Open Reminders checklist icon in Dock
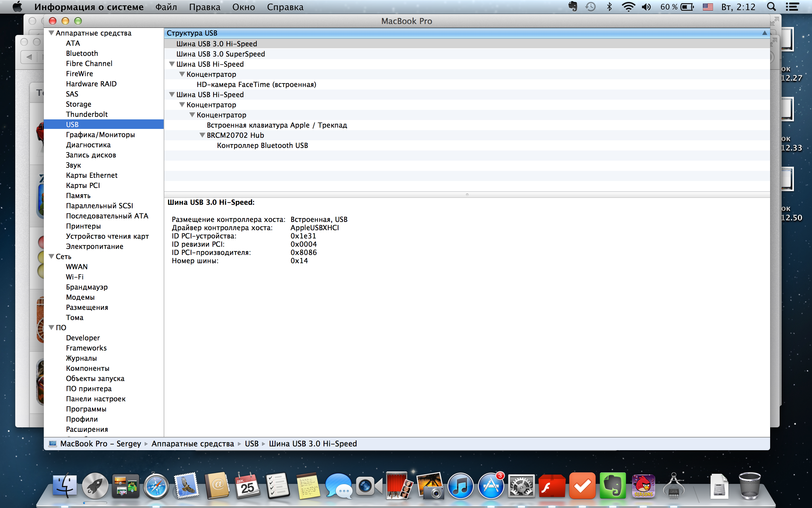This screenshot has height=508, width=812. (278, 486)
